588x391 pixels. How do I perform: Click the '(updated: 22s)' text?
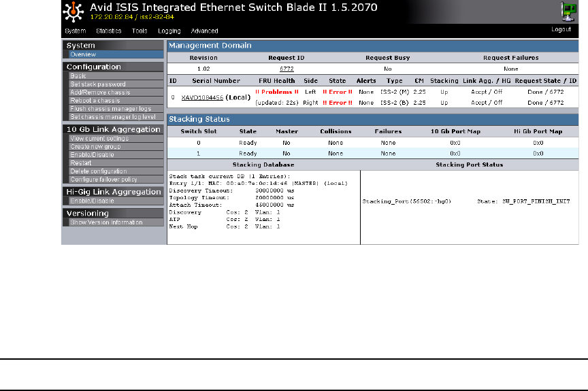tap(277, 103)
